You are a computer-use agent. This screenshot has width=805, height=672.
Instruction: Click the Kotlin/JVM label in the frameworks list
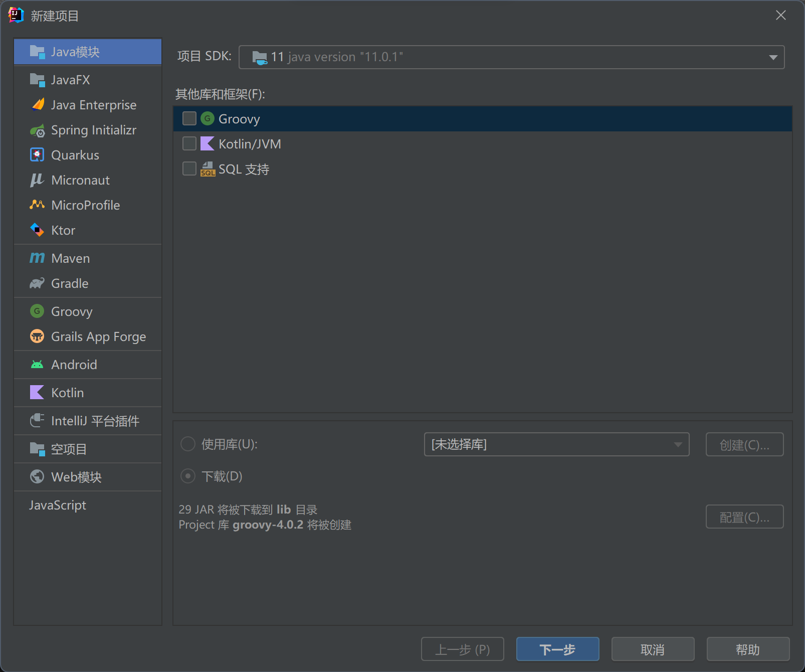(250, 144)
